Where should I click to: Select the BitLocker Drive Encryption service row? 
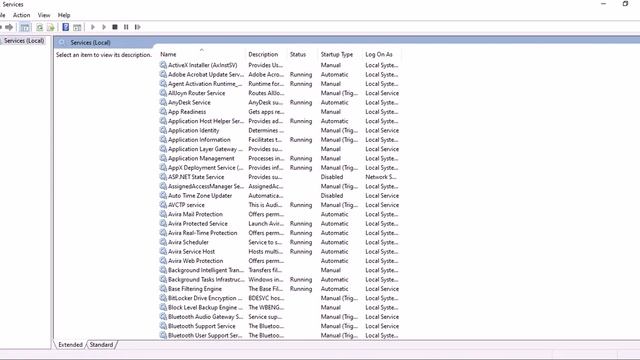pyautogui.click(x=279, y=298)
